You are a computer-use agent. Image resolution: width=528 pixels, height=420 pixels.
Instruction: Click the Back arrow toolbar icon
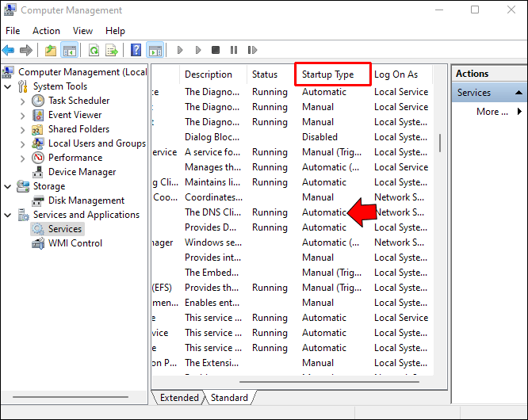(x=9, y=51)
